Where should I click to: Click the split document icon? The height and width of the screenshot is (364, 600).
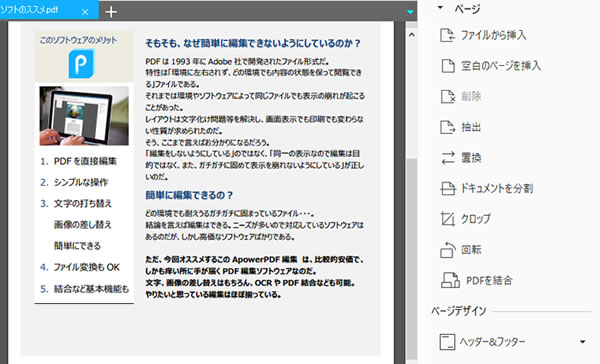tap(448, 188)
